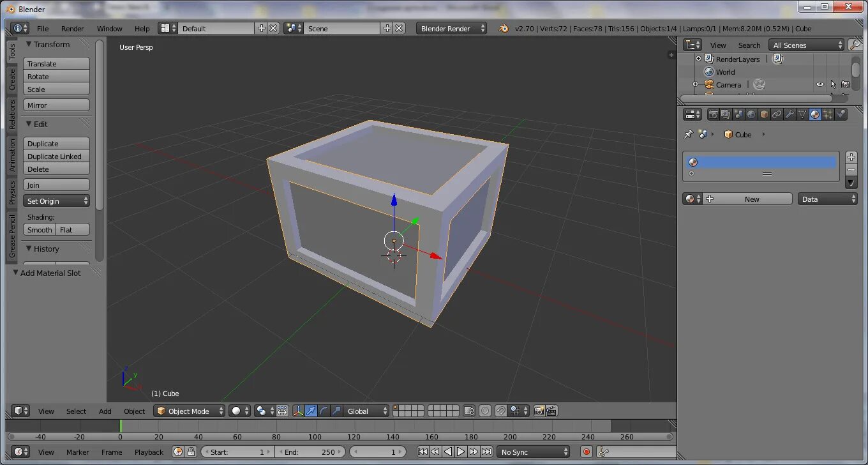Viewport: 868px width, 465px height.
Task: Open the File menu
Action: tap(43, 28)
